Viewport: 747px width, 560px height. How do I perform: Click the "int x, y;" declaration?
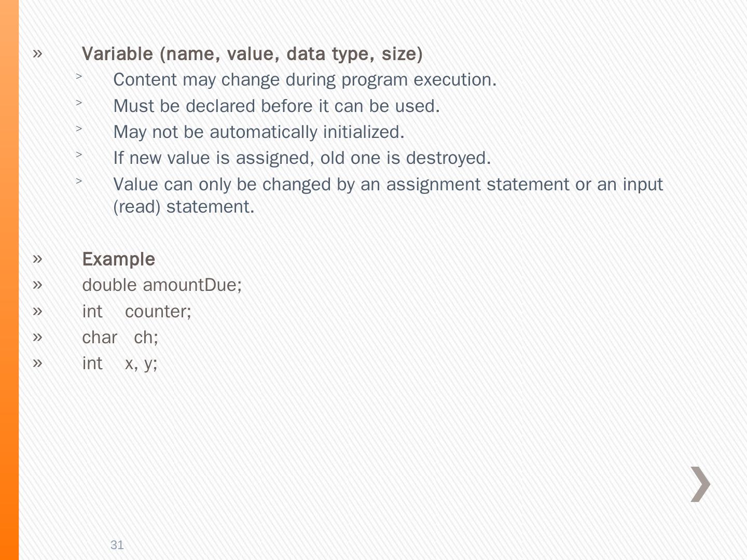tap(119, 363)
